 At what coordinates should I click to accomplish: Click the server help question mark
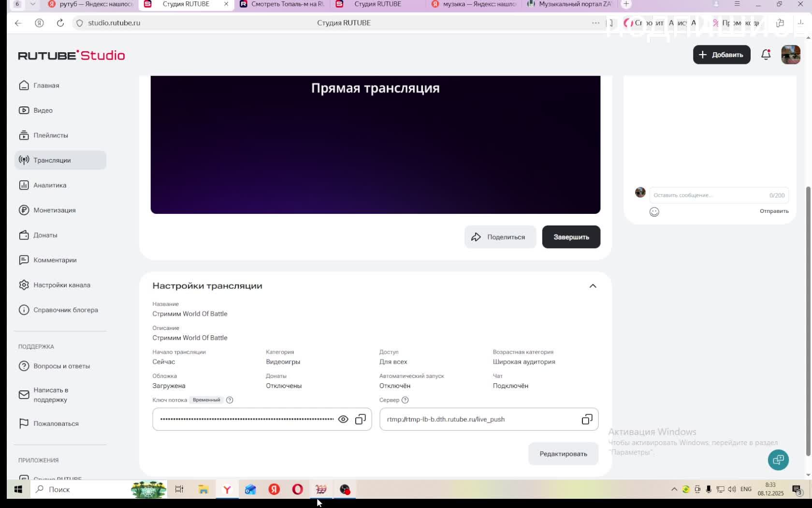pos(405,400)
